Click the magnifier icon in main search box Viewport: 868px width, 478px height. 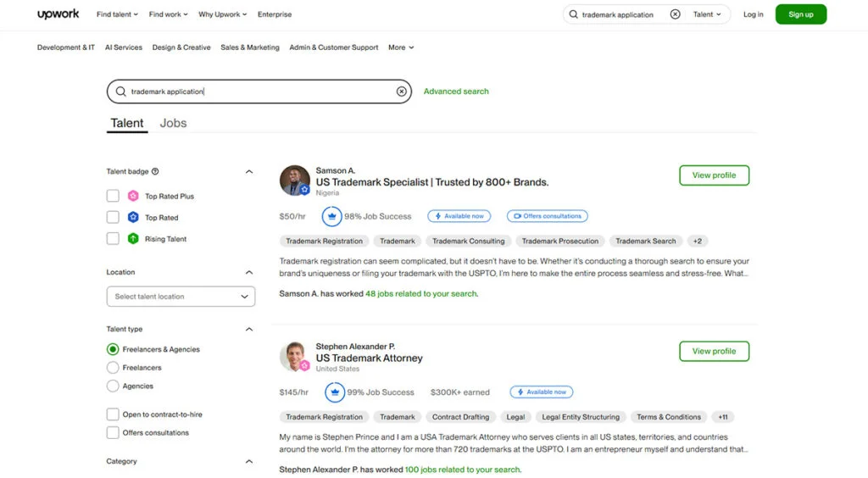click(120, 92)
